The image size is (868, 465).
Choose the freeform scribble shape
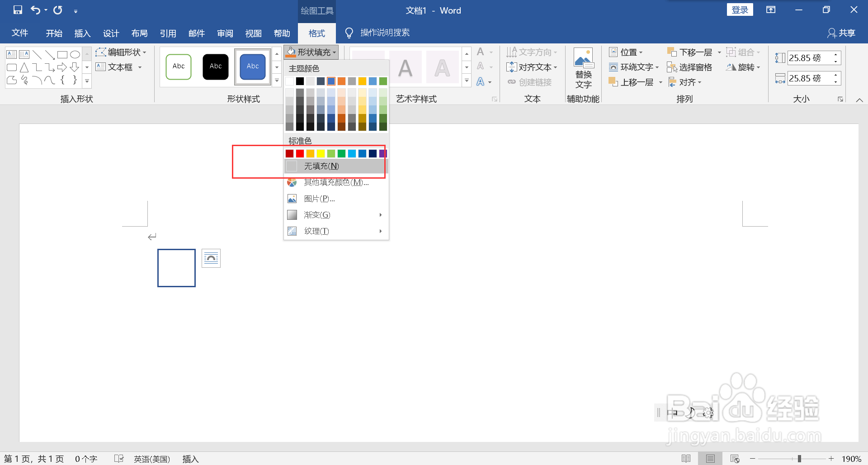[24, 80]
